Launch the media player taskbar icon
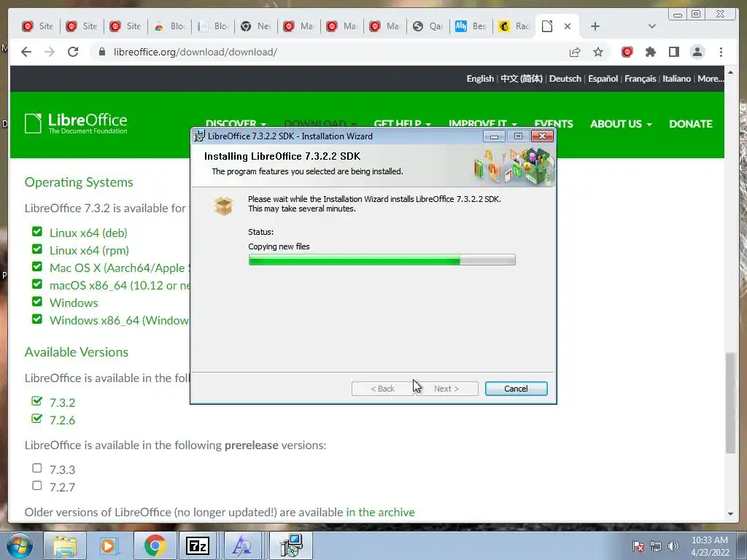747x560 pixels. (109, 545)
